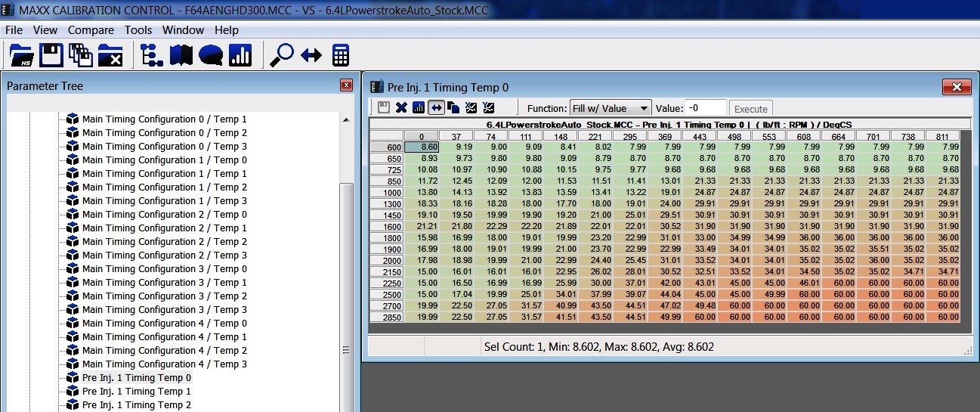The width and height of the screenshot is (980, 412).
Task: Select Pre Inj. 1 Timing Temp 2 in tree
Action: (x=136, y=405)
